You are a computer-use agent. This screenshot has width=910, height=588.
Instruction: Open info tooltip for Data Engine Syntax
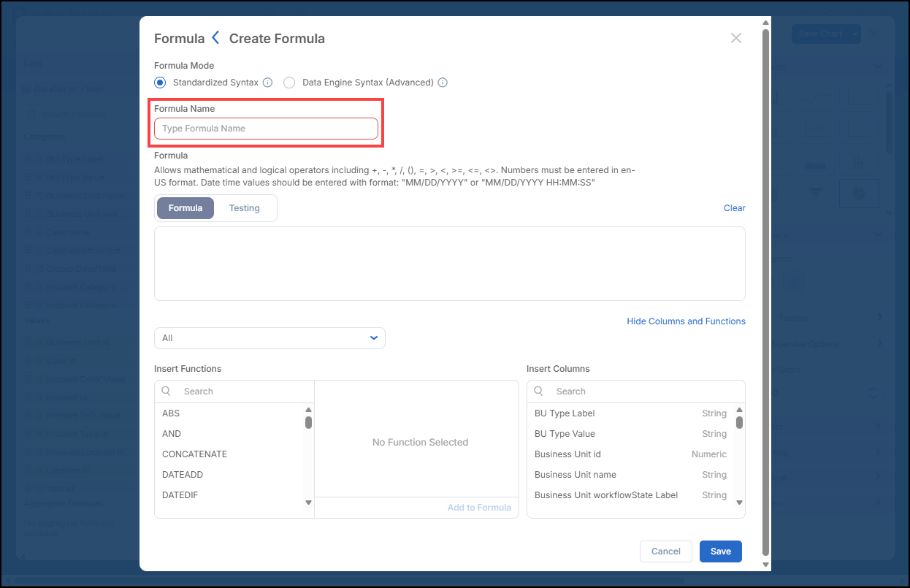[443, 83]
